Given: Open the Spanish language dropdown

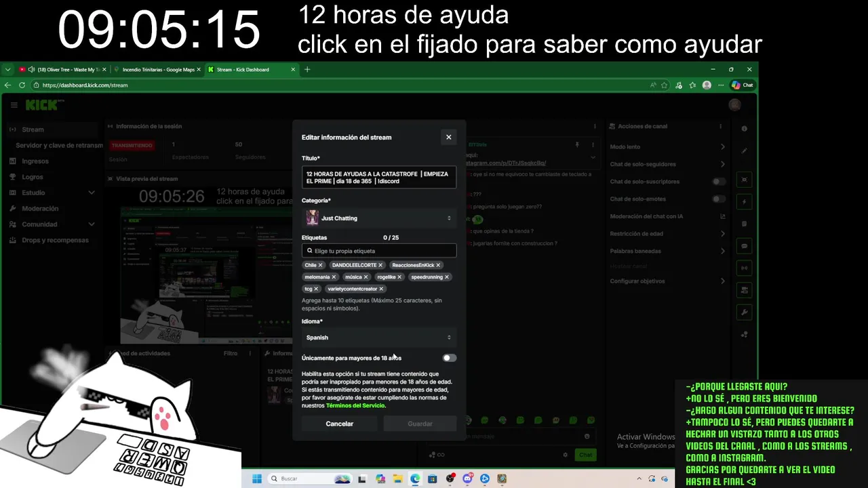Looking at the screenshot, I should (379, 338).
